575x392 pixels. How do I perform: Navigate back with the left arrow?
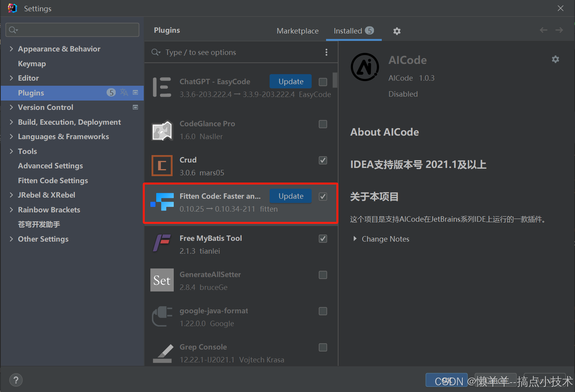pyautogui.click(x=543, y=30)
